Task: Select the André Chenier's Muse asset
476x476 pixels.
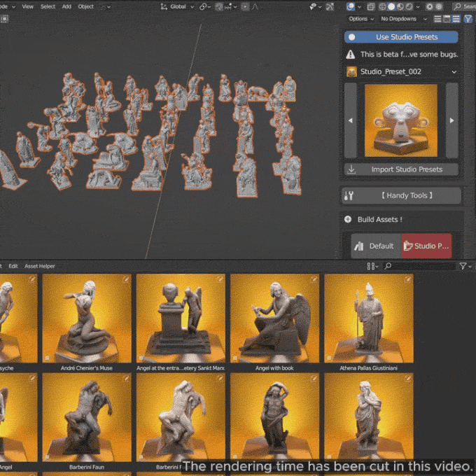Action: coord(87,318)
